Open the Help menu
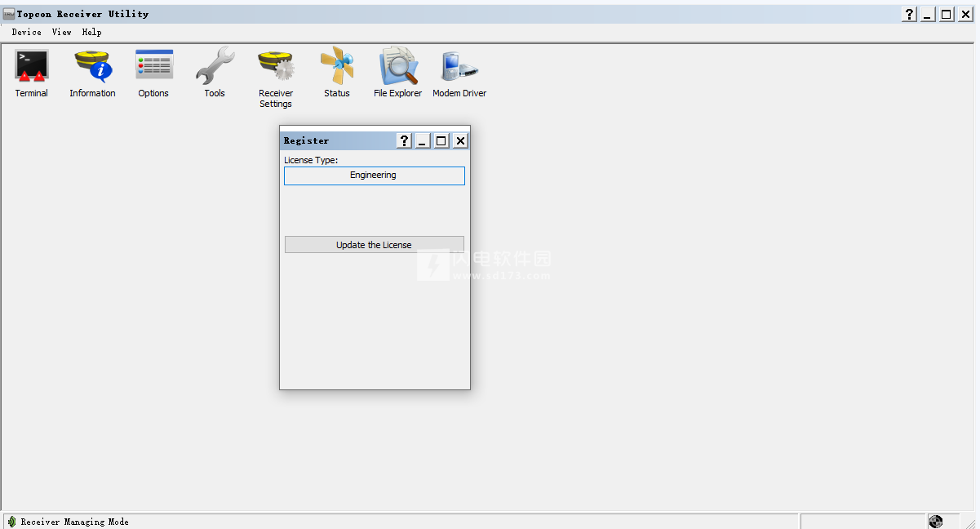The height and width of the screenshot is (529, 980). 91,32
